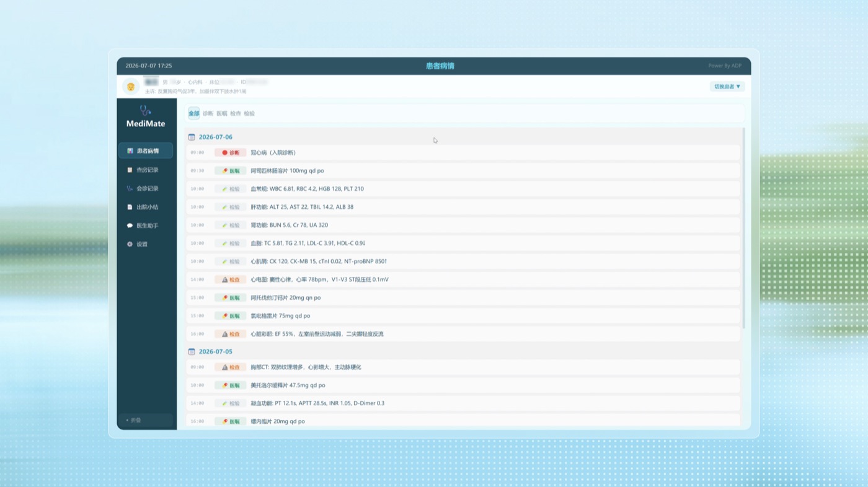
Task: Open the 切换患者 dropdown
Action: click(x=727, y=87)
